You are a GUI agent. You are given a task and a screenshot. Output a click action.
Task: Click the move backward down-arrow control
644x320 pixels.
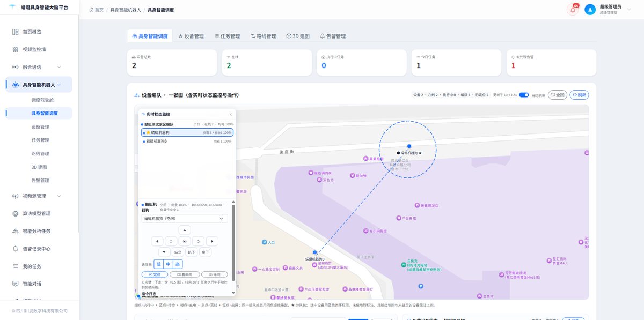[164, 252]
